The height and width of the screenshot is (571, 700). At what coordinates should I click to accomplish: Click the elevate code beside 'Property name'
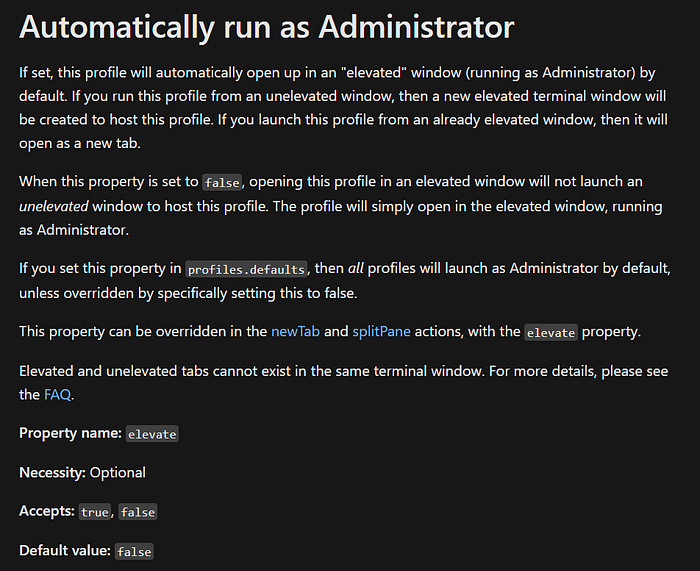click(152, 434)
